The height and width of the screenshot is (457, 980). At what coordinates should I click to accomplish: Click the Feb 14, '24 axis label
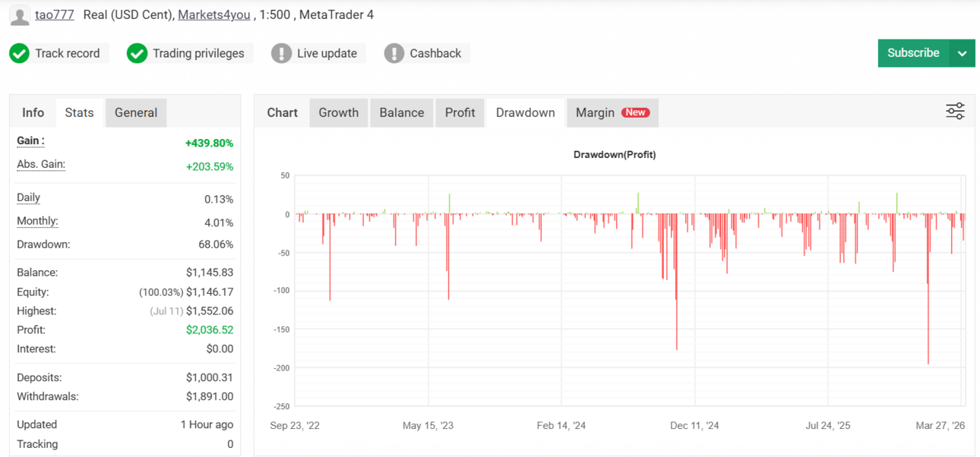[x=561, y=425]
